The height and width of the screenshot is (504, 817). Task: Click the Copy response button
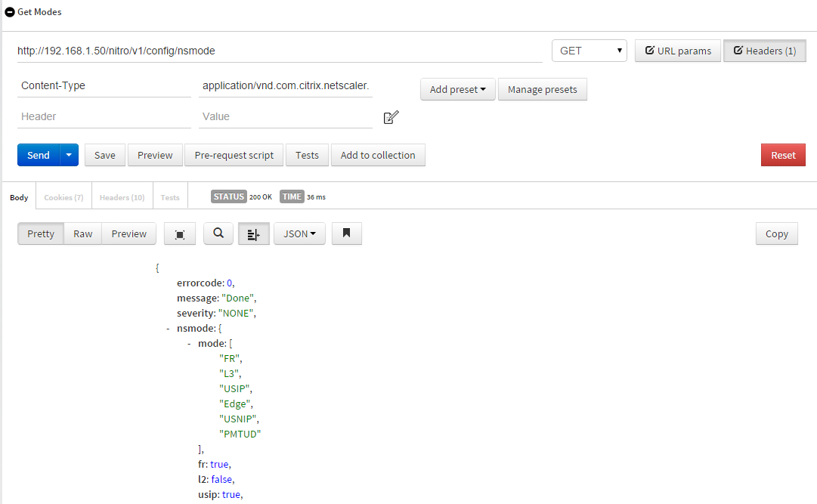point(776,234)
